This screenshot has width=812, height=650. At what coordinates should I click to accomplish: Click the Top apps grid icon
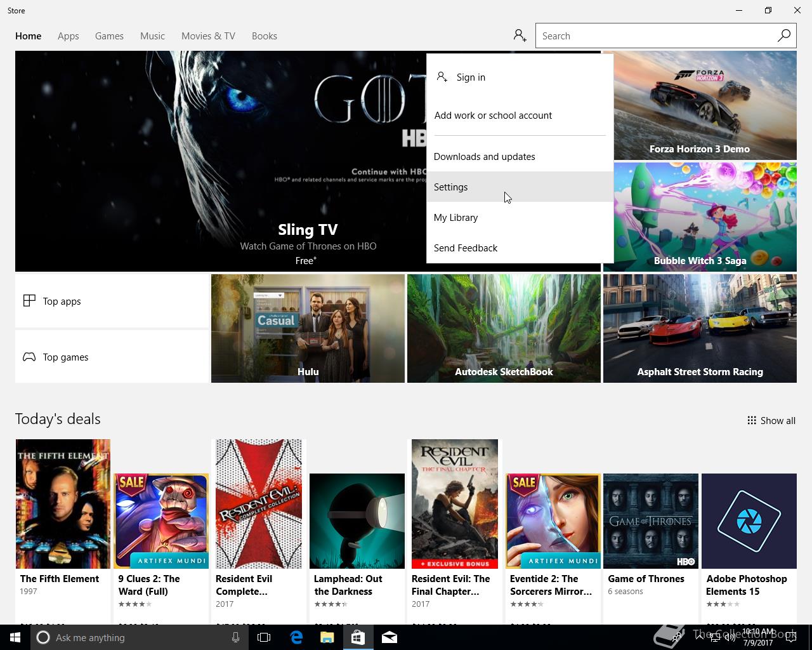point(29,301)
